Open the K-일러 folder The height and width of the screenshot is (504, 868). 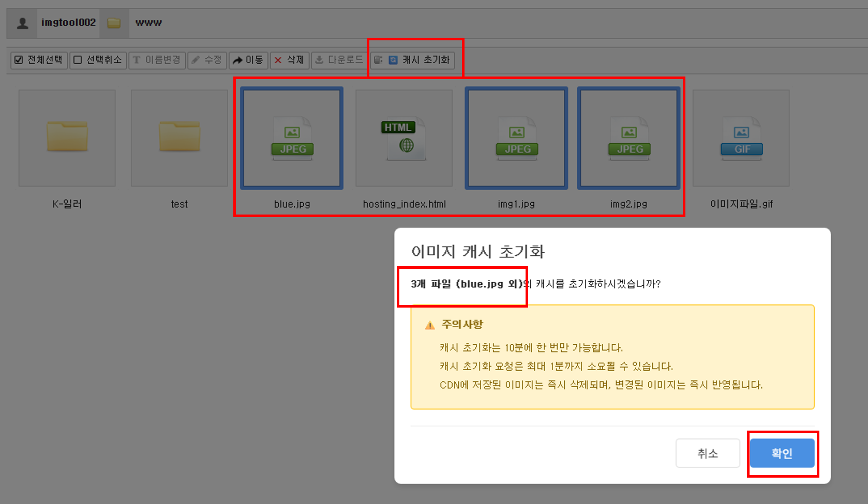tap(67, 137)
